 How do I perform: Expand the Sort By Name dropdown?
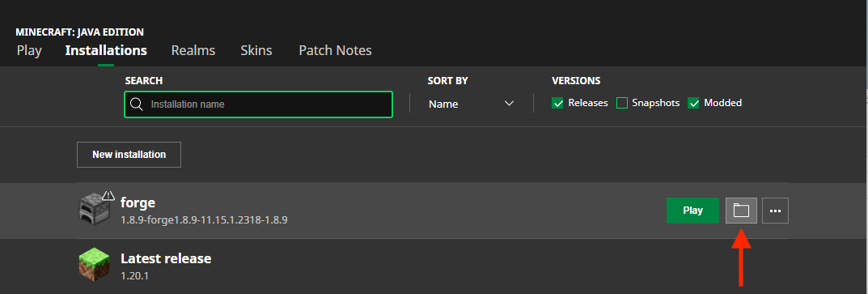point(471,104)
